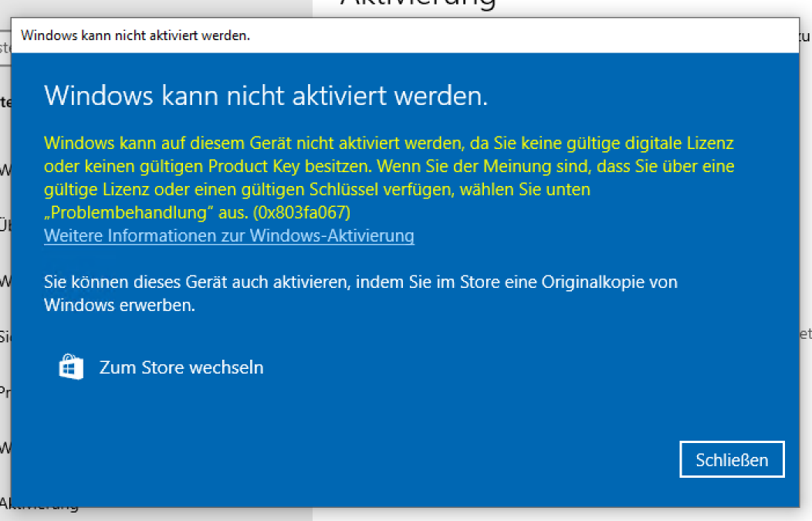Click the Windows Store bag icon

(71, 367)
